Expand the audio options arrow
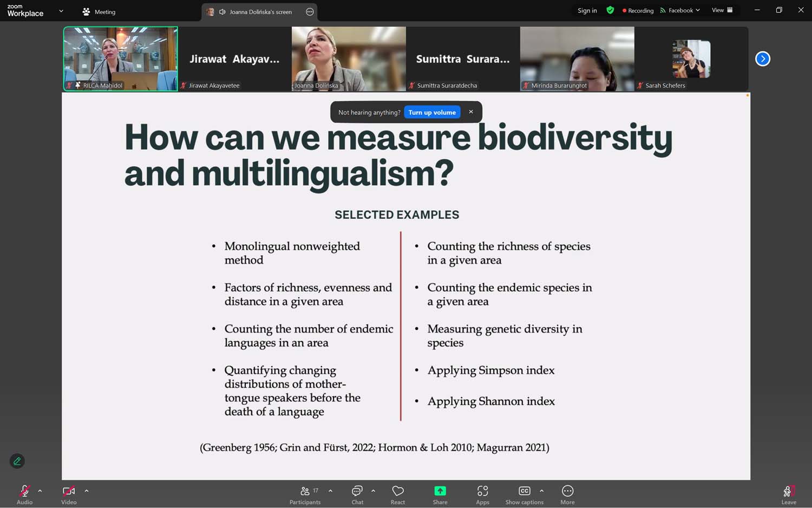This screenshot has height=508, width=812. 40,491
